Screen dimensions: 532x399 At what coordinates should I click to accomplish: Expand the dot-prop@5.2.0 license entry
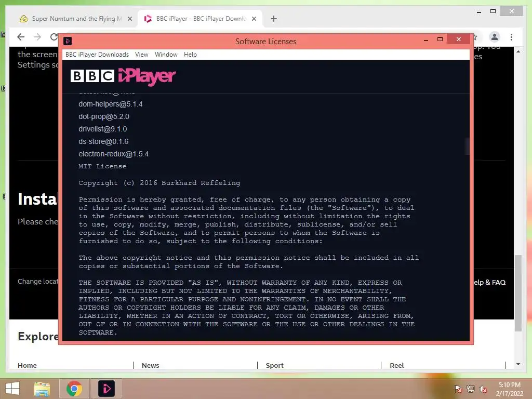104,117
